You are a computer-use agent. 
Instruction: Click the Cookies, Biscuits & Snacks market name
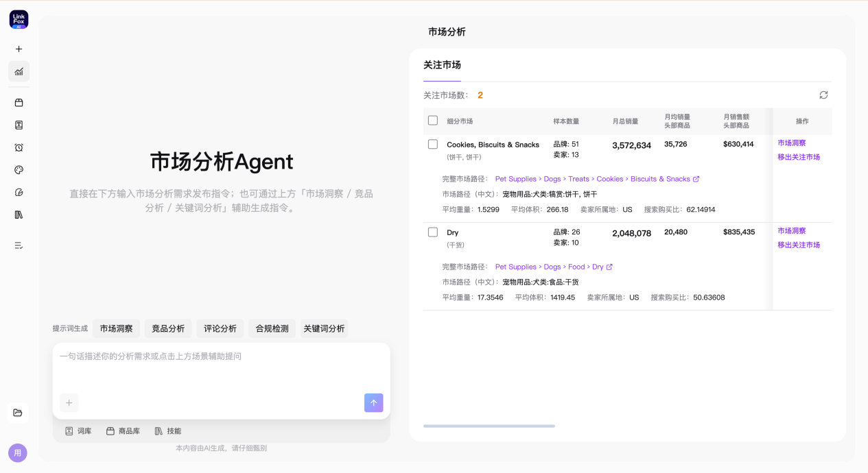pos(493,145)
